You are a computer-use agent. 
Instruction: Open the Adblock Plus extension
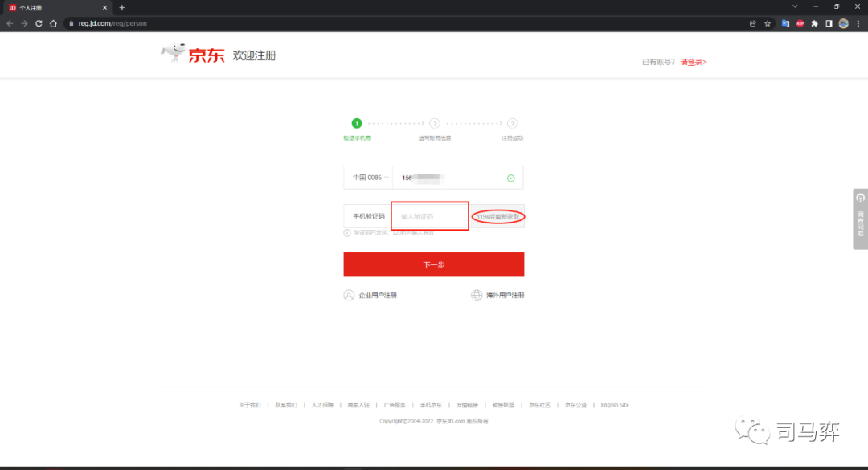coord(800,24)
